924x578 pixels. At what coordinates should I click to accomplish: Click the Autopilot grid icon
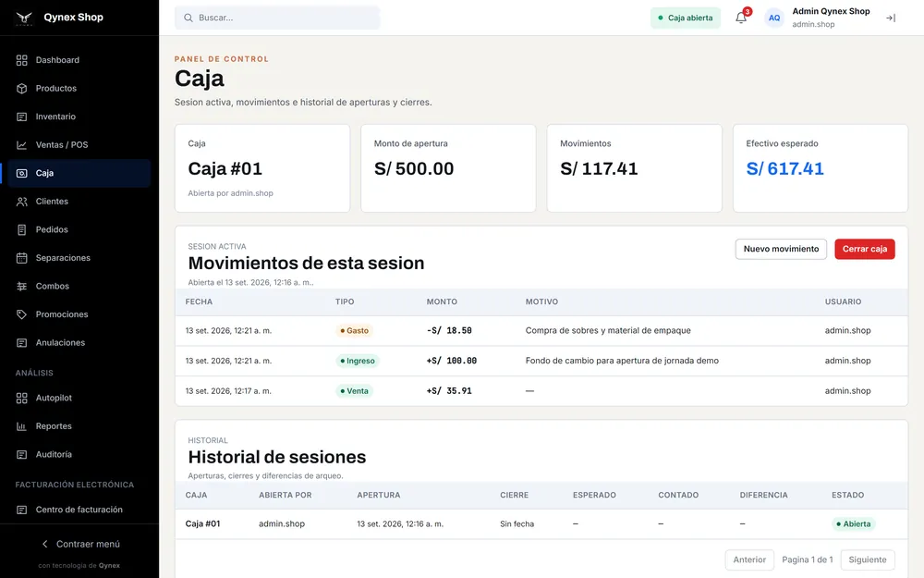(22, 398)
